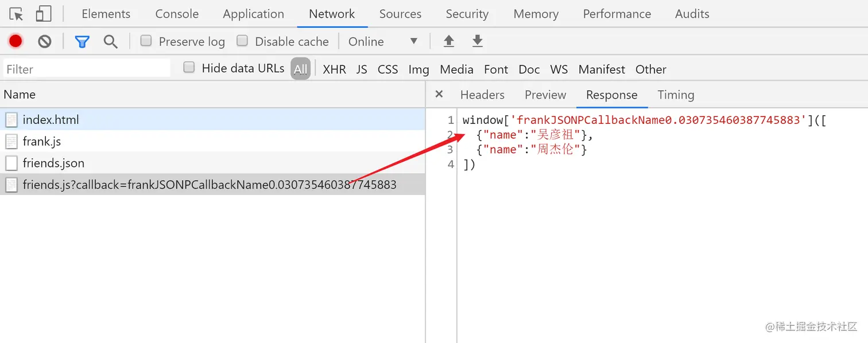Export the network log as HAR
This screenshot has width=868, height=343.
pos(478,41)
